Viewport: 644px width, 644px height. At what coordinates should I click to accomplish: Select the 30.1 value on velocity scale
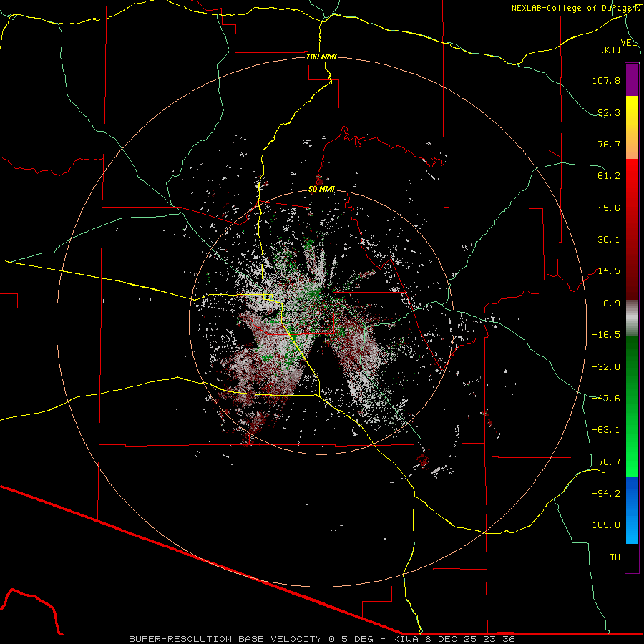click(609, 240)
